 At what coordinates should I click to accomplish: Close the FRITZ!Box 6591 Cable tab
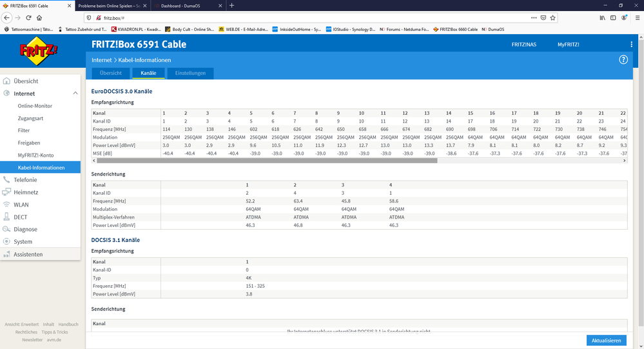tap(69, 6)
